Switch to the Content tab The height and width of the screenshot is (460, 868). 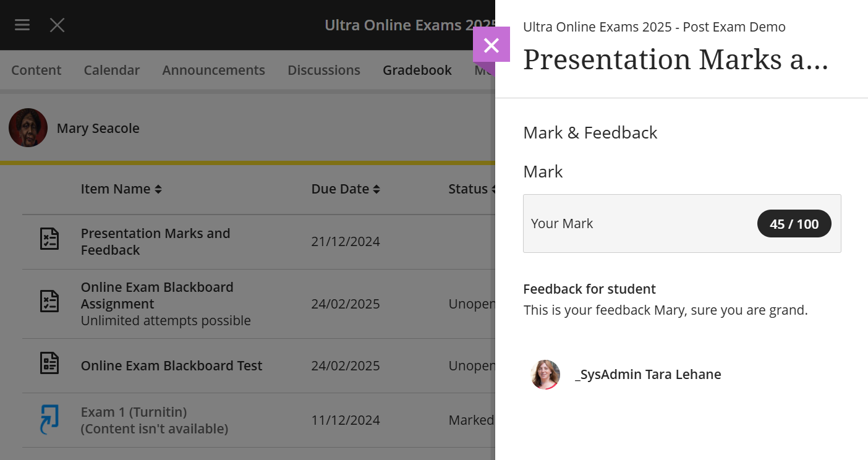[x=36, y=70]
